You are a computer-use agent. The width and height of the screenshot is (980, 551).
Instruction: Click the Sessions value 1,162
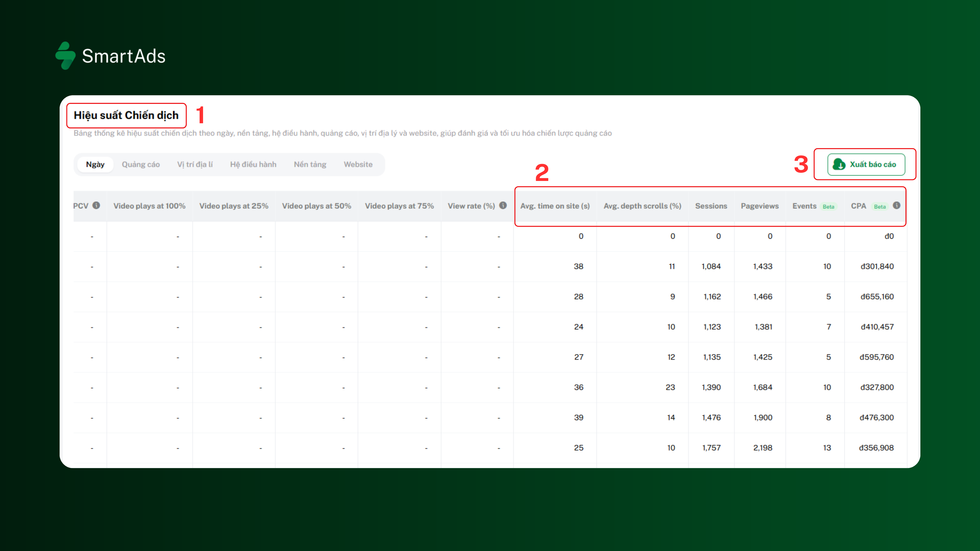(712, 297)
